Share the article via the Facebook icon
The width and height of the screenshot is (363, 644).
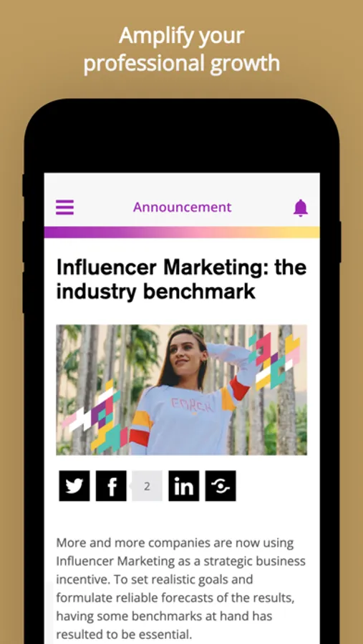(111, 486)
